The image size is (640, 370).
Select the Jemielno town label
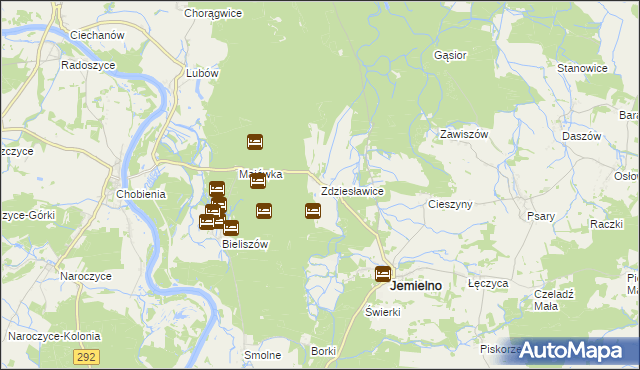416,286
